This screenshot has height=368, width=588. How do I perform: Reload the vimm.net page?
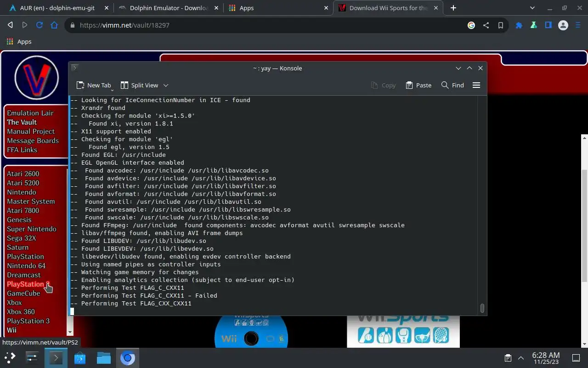pyautogui.click(x=40, y=25)
